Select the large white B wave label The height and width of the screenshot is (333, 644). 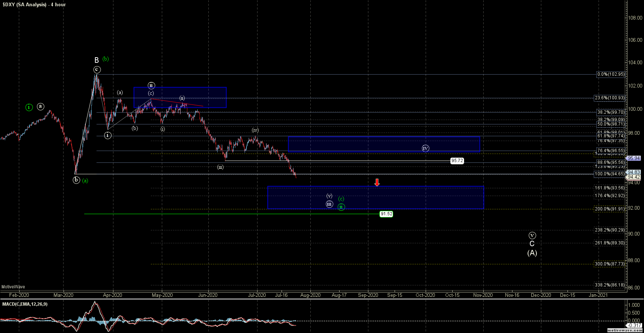click(96, 60)
